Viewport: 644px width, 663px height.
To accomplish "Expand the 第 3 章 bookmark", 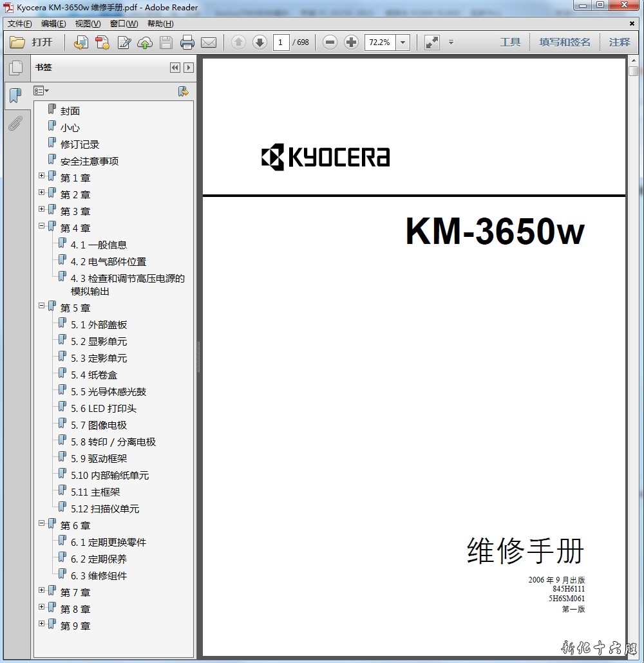I will pos(41,209).
